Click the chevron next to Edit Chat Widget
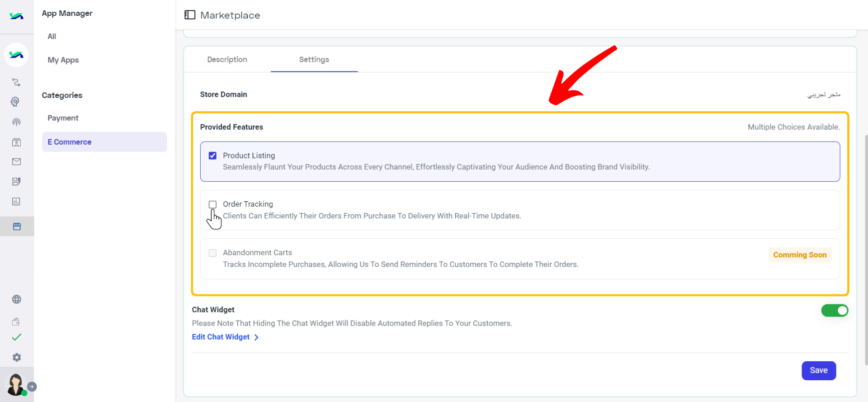 [x=256, y=337]
